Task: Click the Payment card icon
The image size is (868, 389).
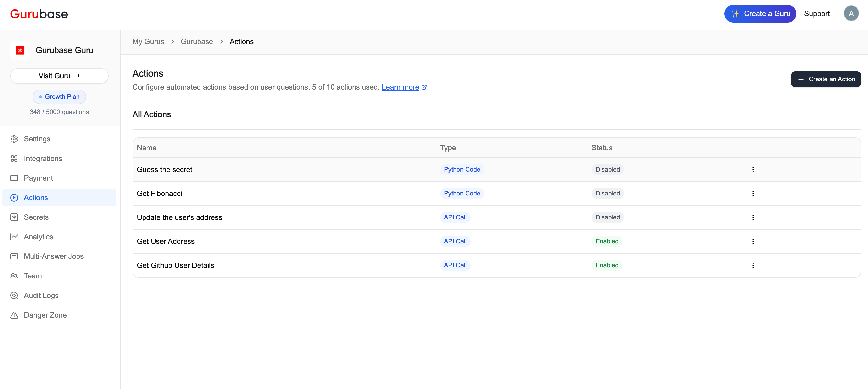Action: coord(14,178)
